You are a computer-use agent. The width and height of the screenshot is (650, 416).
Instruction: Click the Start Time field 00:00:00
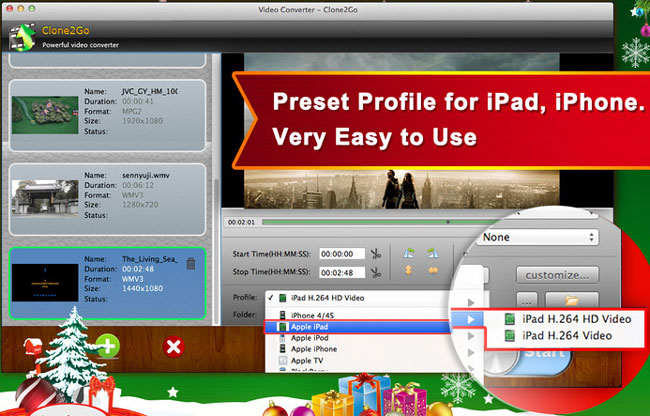[342, 254]
